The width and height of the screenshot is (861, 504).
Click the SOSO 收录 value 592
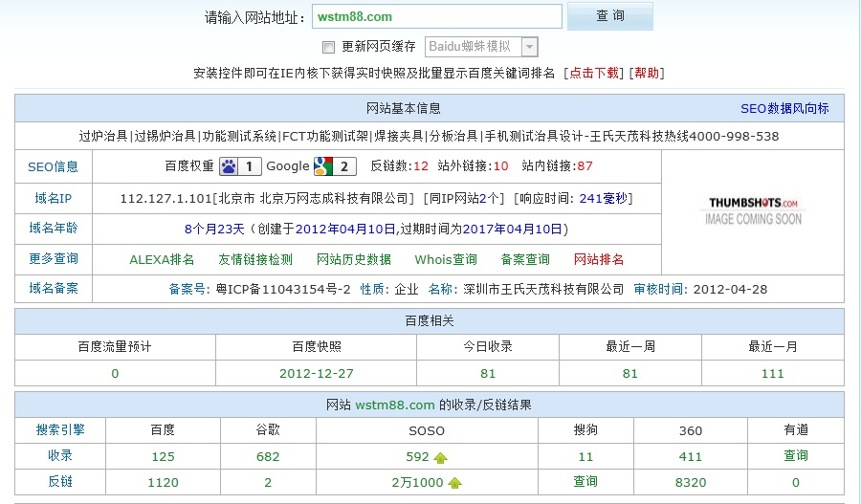[x=417, y=457]
